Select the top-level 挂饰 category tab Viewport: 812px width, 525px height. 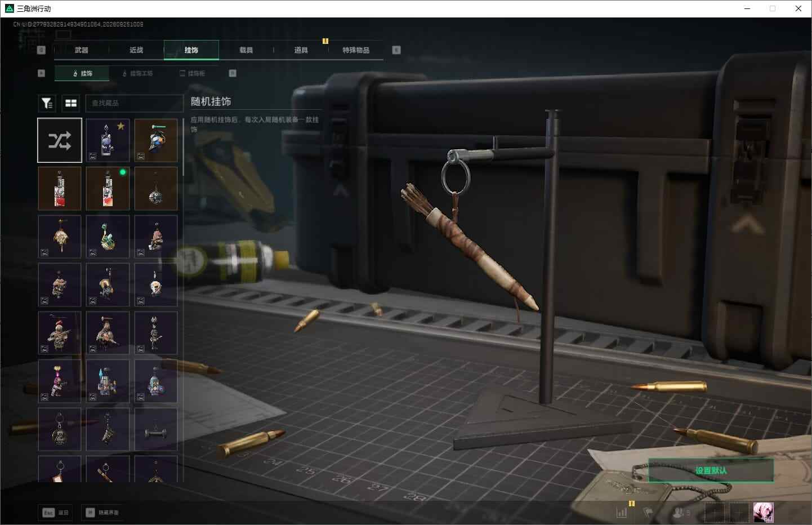(x=191, y=50)
